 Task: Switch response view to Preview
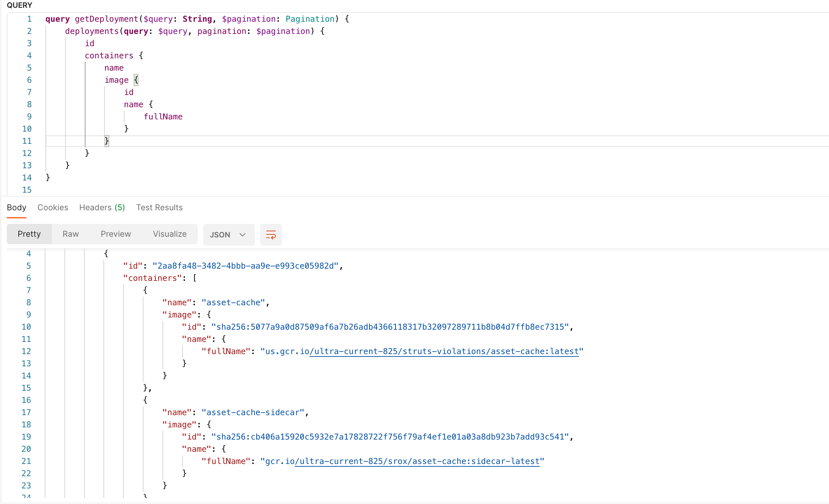tap(116, 234)
